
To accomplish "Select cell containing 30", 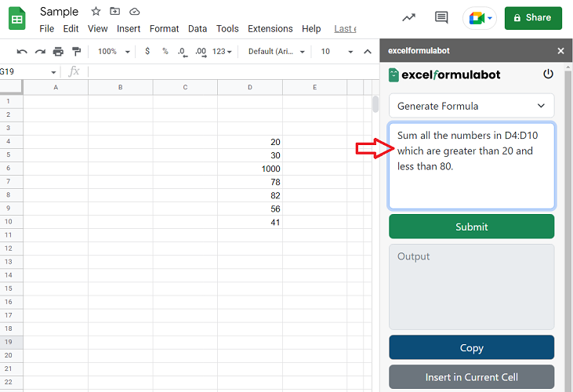I will click(250, 155).
